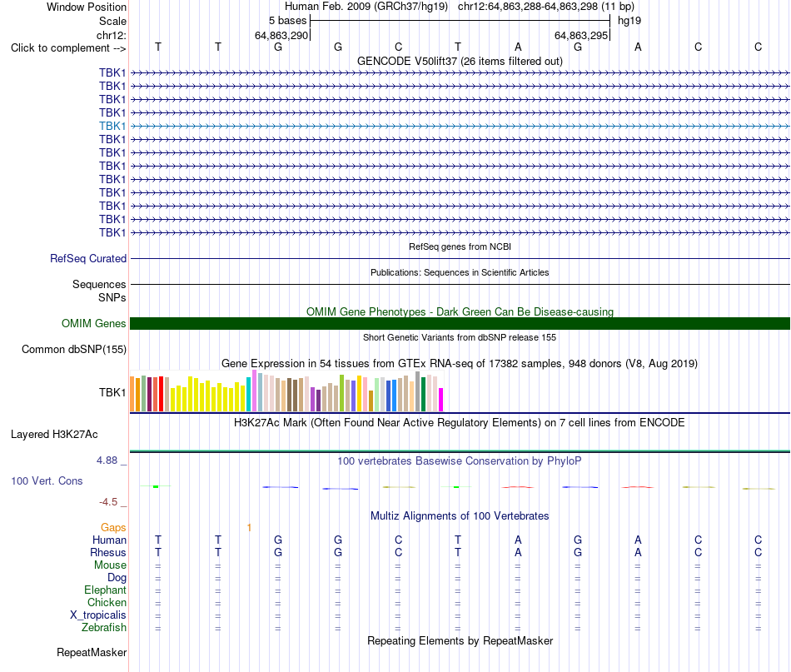Click the 64,863,290 coordinate marker
Image resolution: width=791 pixels, height=672 pixels.
[x=281, y=35]
